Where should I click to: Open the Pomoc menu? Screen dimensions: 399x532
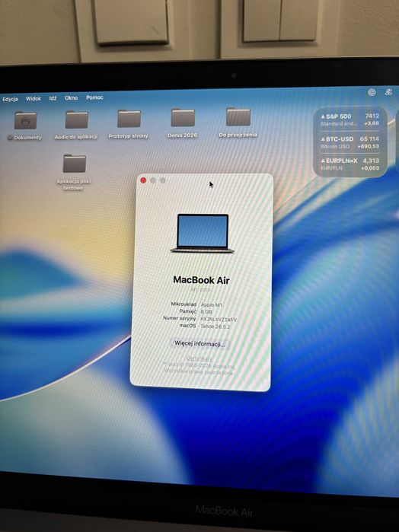(94, 97)
